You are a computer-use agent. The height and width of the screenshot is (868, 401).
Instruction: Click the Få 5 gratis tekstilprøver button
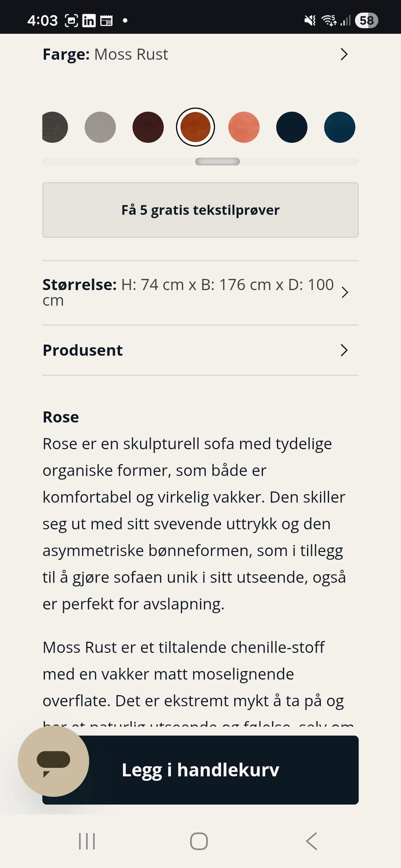[200, 210]
